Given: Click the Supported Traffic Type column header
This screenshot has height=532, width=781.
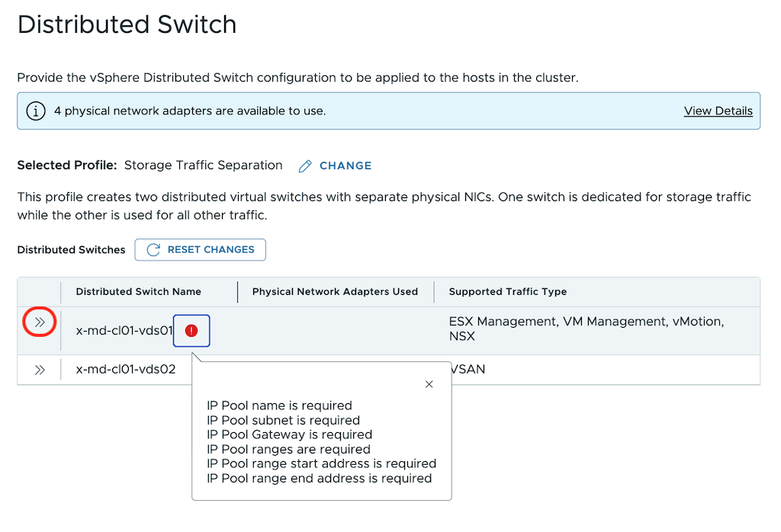Looking at the screenshot, I should click(x=507, y=292).
